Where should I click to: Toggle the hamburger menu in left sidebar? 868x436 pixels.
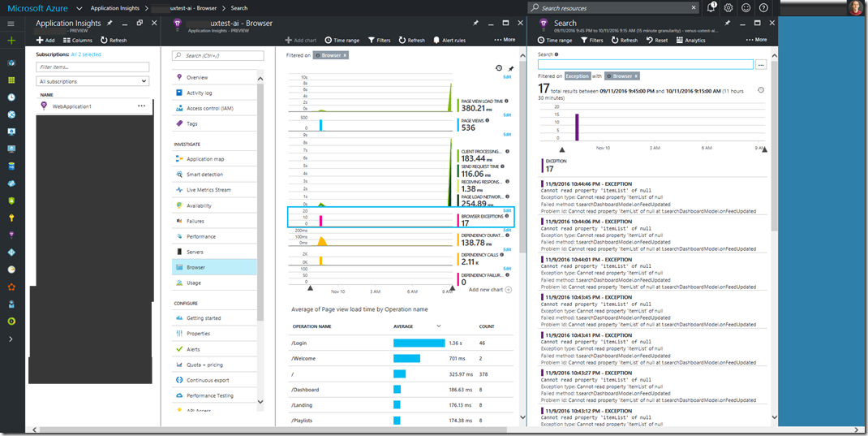[11, 24]
